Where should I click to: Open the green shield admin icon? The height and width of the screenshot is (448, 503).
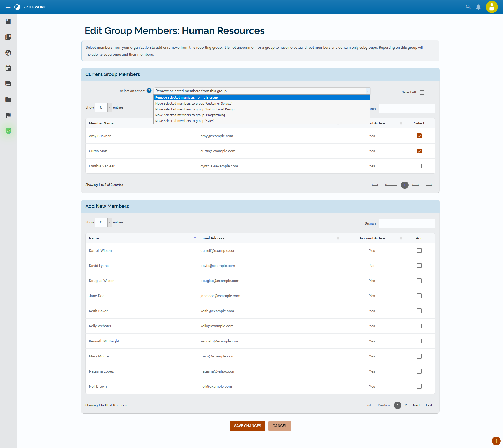(x=8, y=131)
